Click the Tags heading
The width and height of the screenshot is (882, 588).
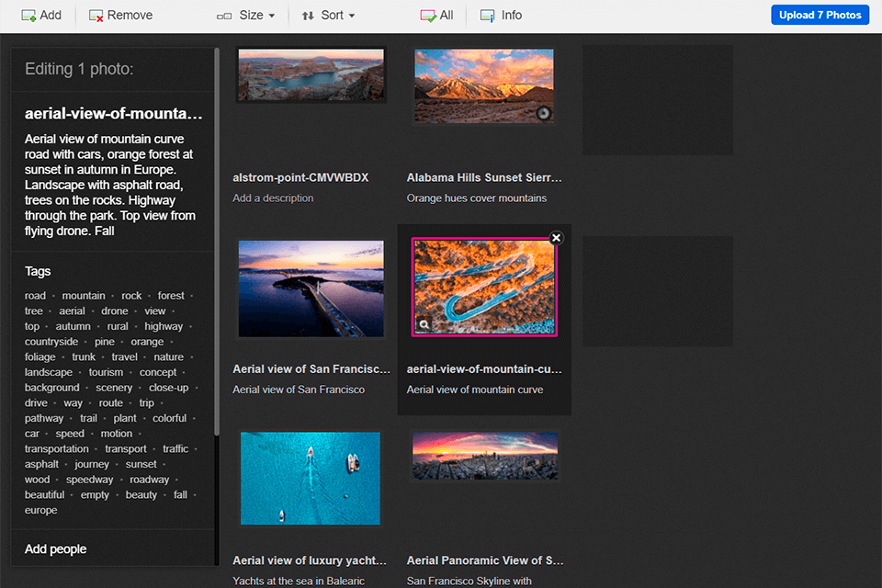(38, 271)
